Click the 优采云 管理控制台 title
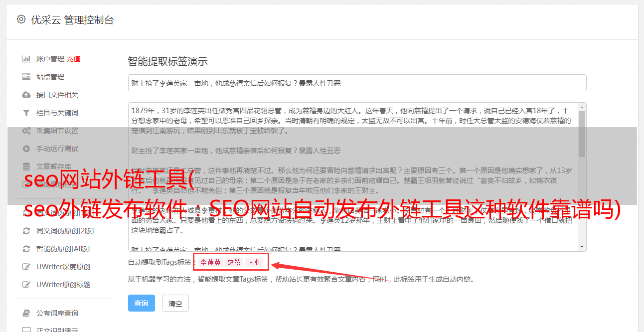The height and width of the screenshot is (332, 644). [72, 20]
